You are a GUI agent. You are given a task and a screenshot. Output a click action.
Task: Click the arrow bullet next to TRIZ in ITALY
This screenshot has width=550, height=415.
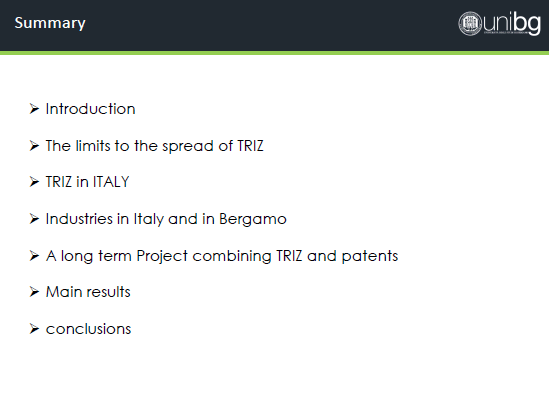pyautogui.click(x=34, y=182)
